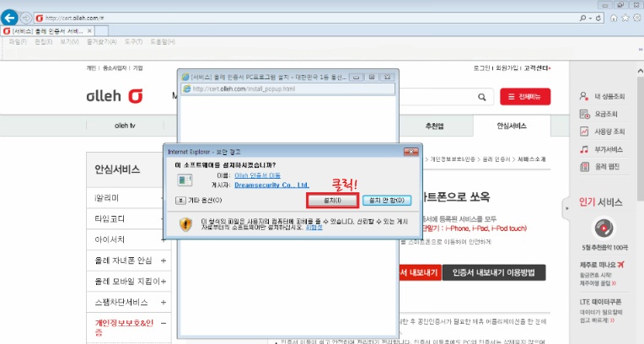Viewport: 644px width, 344px height.
Task: Open the 타임코디 sidebar item
Action: pyautogui.click(x=110, y=219)
